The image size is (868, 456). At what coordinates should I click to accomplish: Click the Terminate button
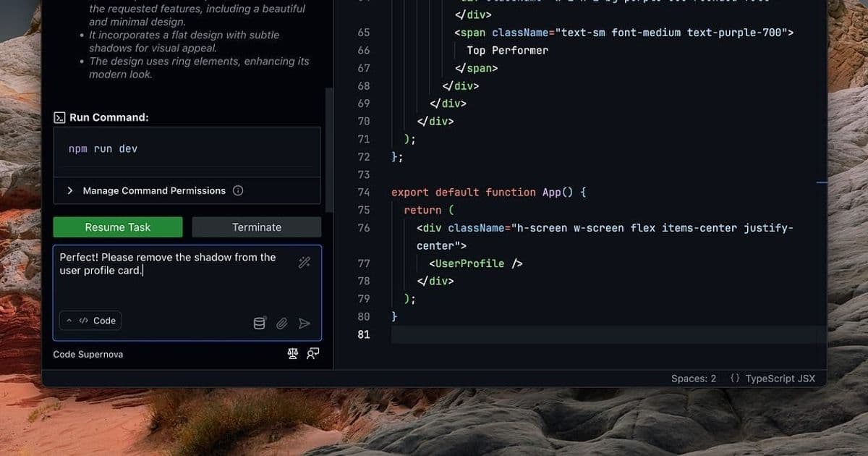click(x=256, y=227)
